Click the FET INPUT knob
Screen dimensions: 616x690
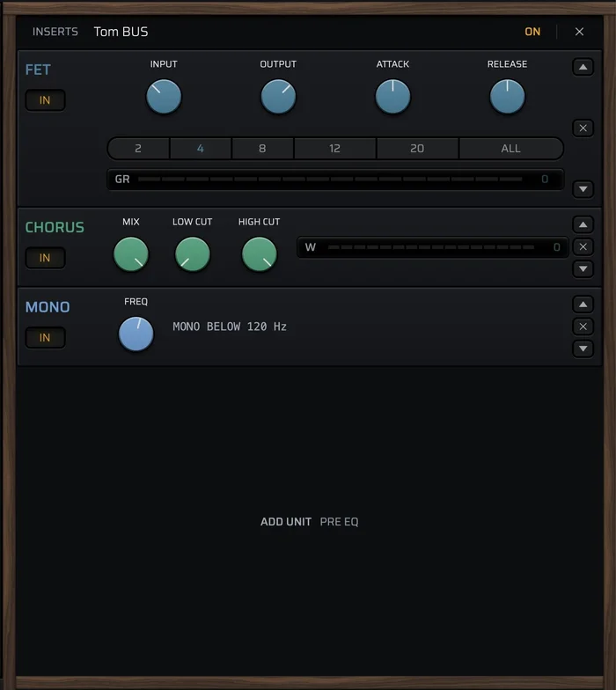pos(164,97)
